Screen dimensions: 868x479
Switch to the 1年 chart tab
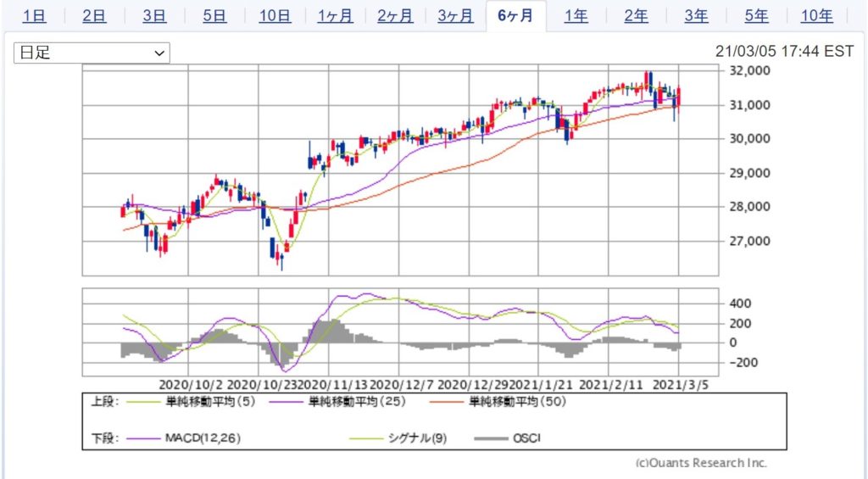click(576, 15)
